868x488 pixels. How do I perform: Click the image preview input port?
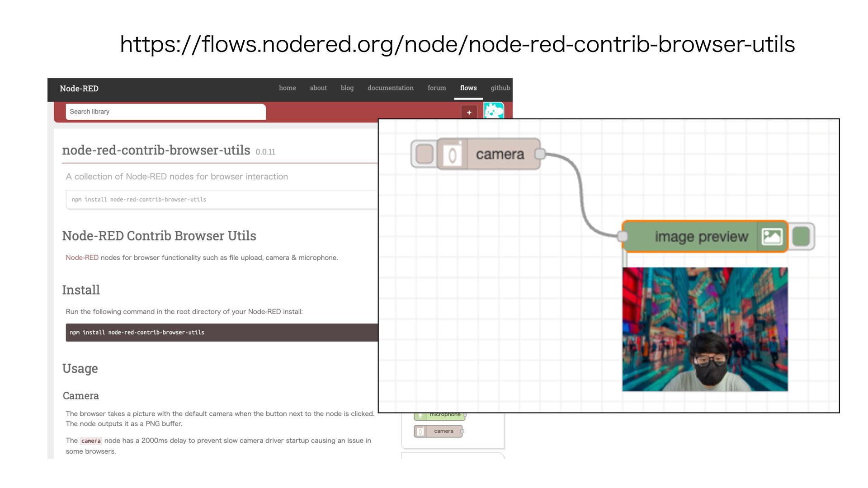[x=623, y=236]
